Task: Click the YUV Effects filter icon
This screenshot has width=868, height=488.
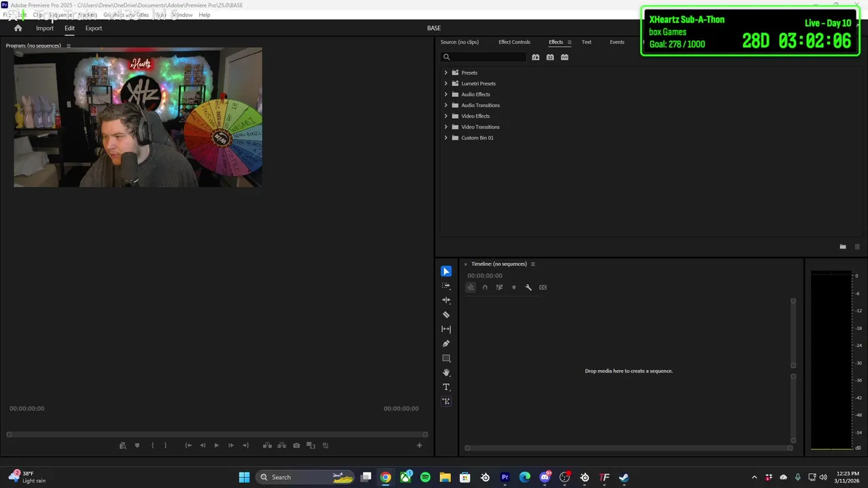Action: tap(564, 58)
